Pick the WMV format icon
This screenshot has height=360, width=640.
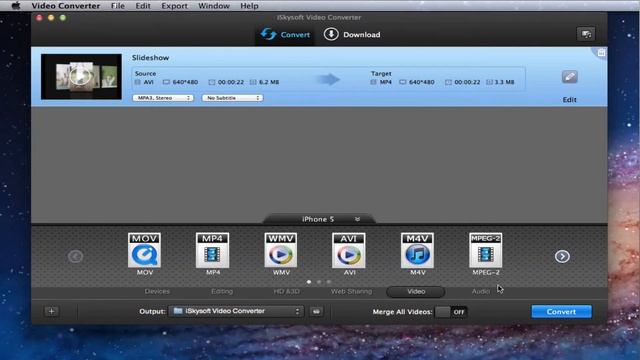280,250
